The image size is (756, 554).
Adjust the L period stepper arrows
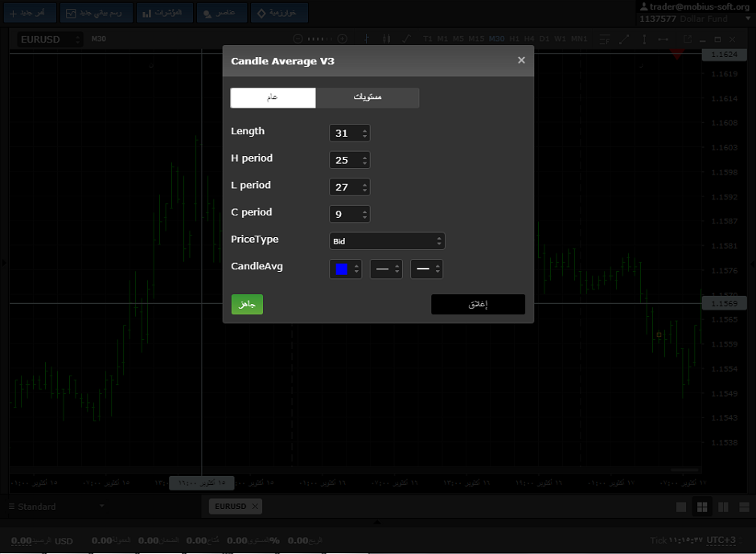365,187
